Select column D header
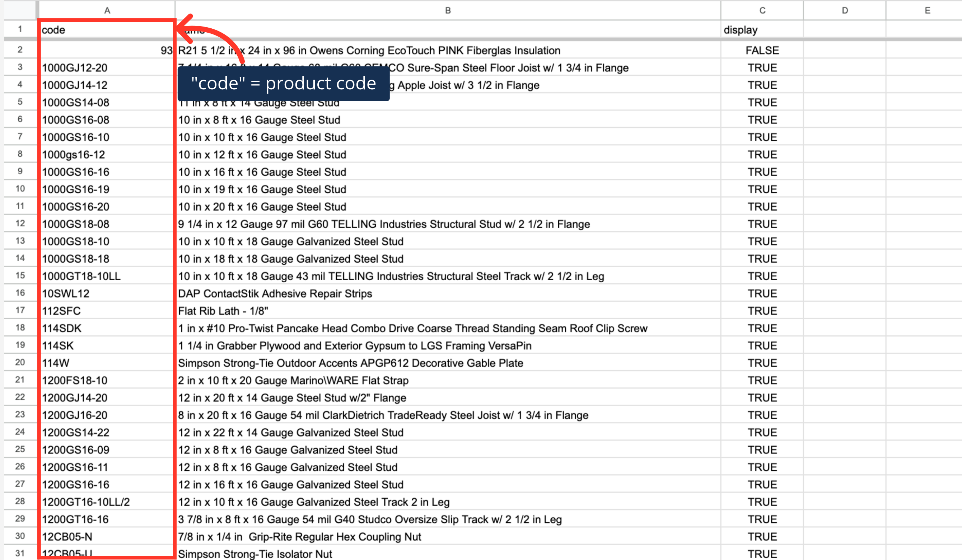The height and width of the screenshot is (560, 962). [844, 10]
